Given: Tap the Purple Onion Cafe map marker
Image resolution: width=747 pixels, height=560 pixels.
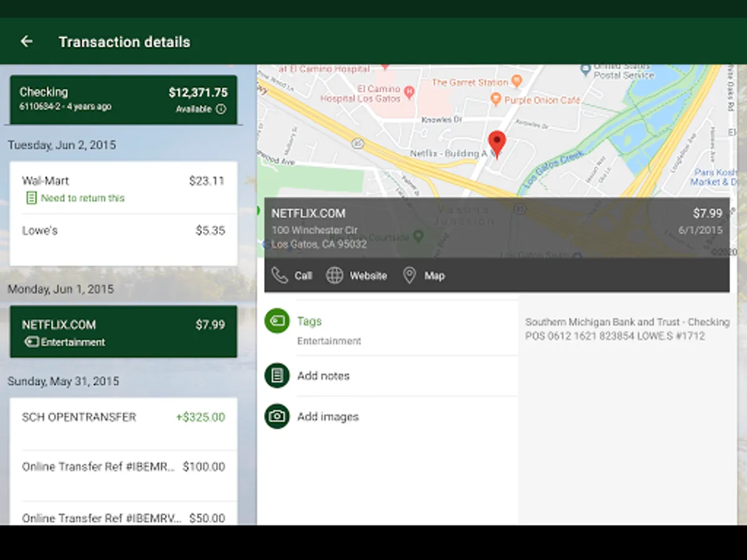Looking at the screenshot, I should coord(496,100).
